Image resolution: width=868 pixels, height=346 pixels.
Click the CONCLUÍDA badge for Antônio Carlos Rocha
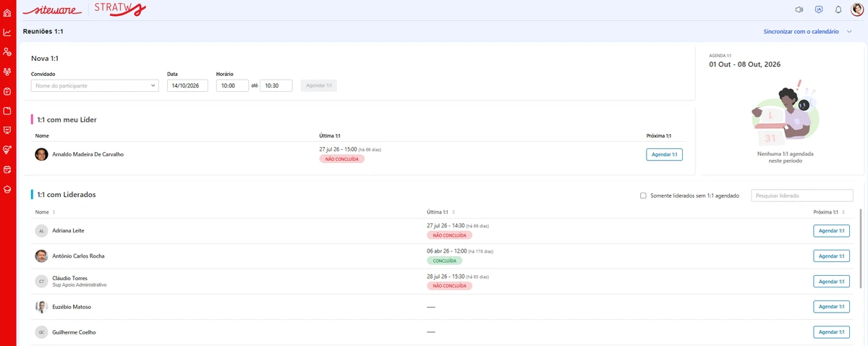coord(444,261)
